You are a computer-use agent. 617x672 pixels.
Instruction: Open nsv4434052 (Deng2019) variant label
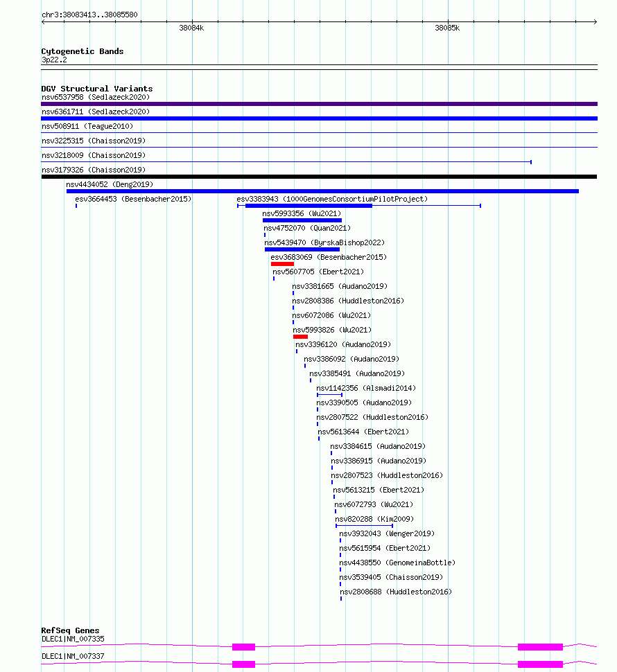[x=110, y=185]
